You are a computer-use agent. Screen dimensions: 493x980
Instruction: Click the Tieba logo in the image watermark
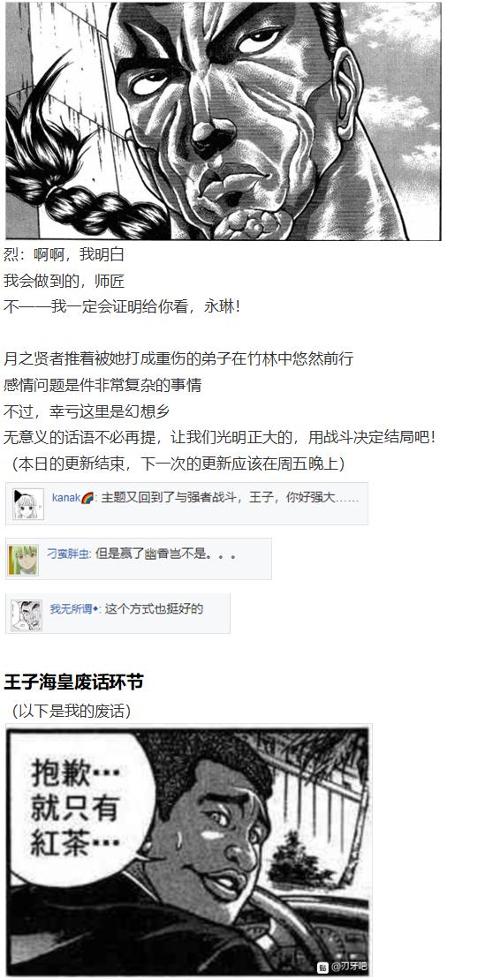point(322,967)
